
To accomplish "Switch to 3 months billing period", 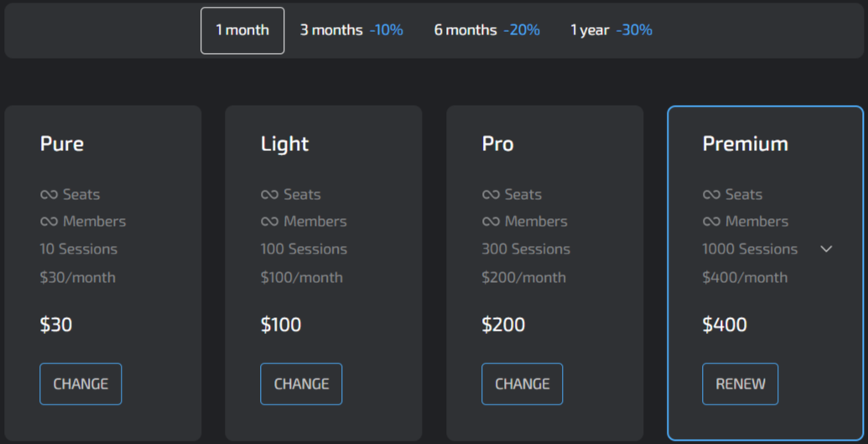I will click(x=351, y=30).
